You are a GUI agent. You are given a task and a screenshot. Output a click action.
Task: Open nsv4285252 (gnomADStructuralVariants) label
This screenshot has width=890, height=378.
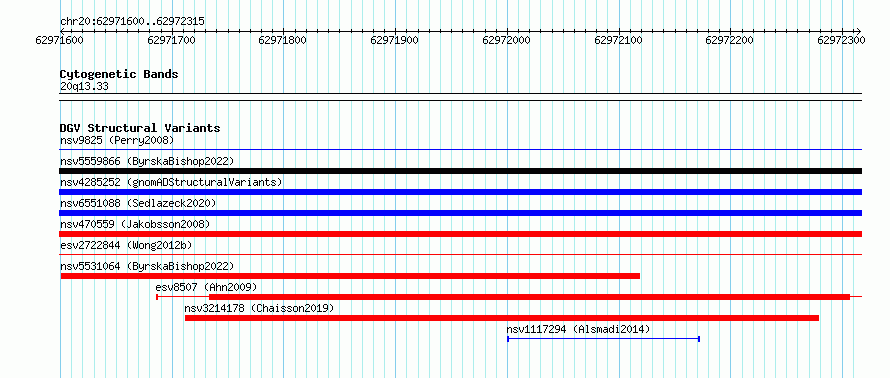tap(171, 182)
